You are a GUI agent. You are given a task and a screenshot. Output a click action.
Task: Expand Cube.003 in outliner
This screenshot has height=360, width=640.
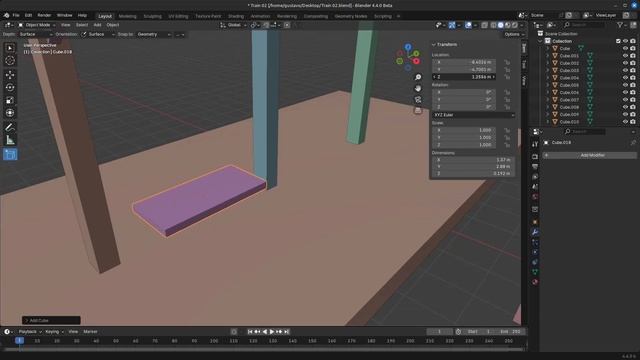(x=548, y=70)
